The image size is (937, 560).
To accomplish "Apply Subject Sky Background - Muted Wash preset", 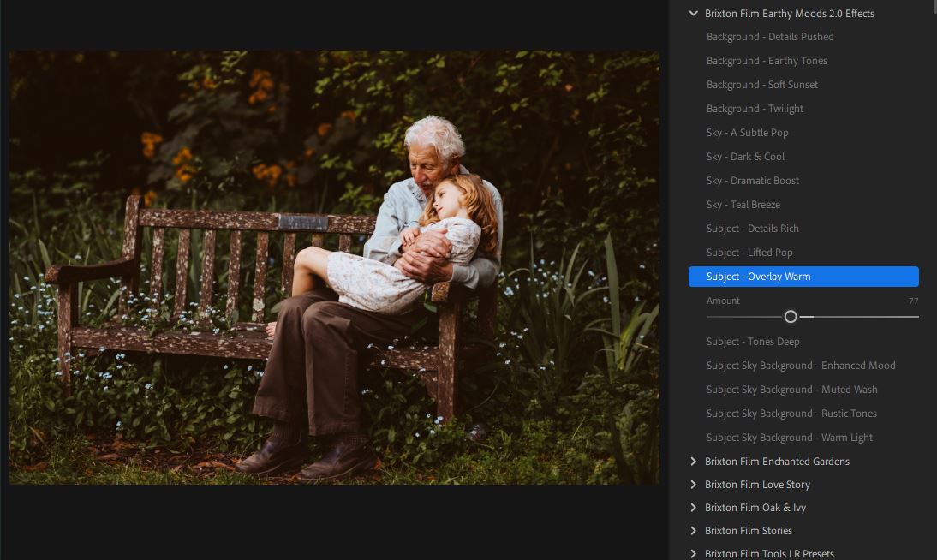I will (x=791, y=390).
